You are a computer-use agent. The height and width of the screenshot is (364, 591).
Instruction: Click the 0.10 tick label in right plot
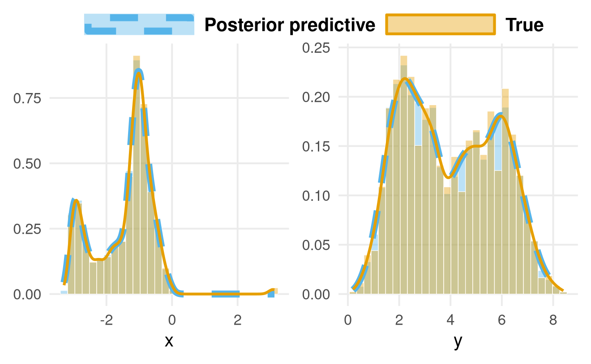coord(317,196)
